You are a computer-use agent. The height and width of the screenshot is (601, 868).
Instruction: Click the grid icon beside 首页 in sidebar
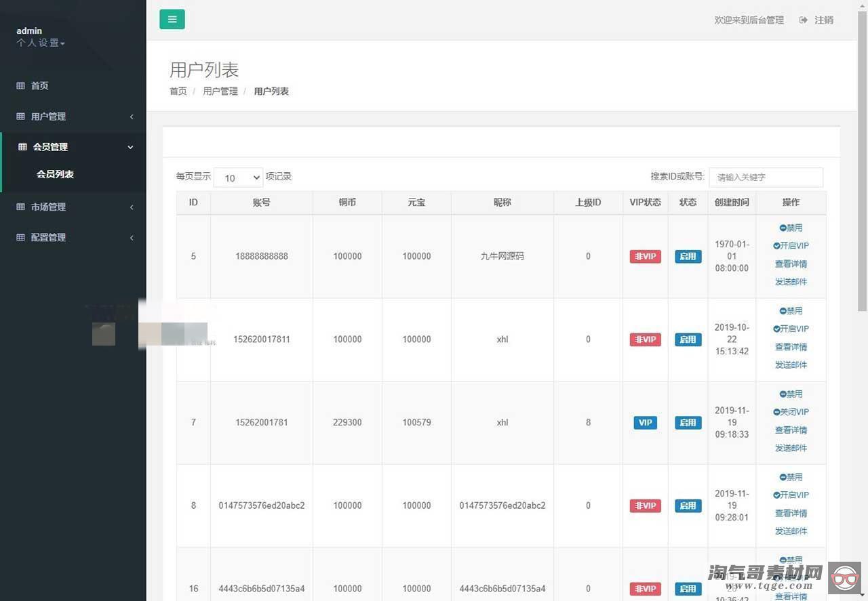coord(20,86)
